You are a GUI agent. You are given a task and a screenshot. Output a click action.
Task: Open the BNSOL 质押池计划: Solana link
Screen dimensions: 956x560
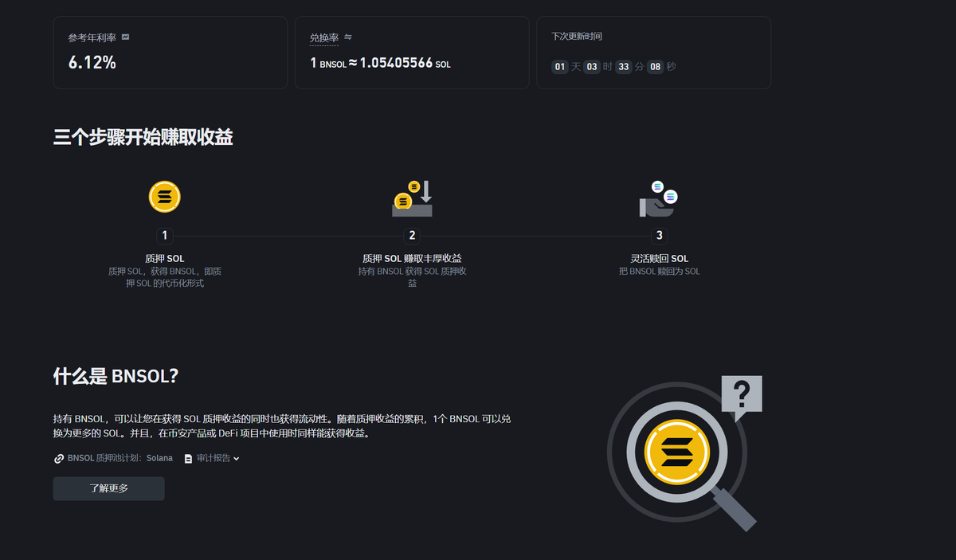pyautogui.click(x=119, y=458)
